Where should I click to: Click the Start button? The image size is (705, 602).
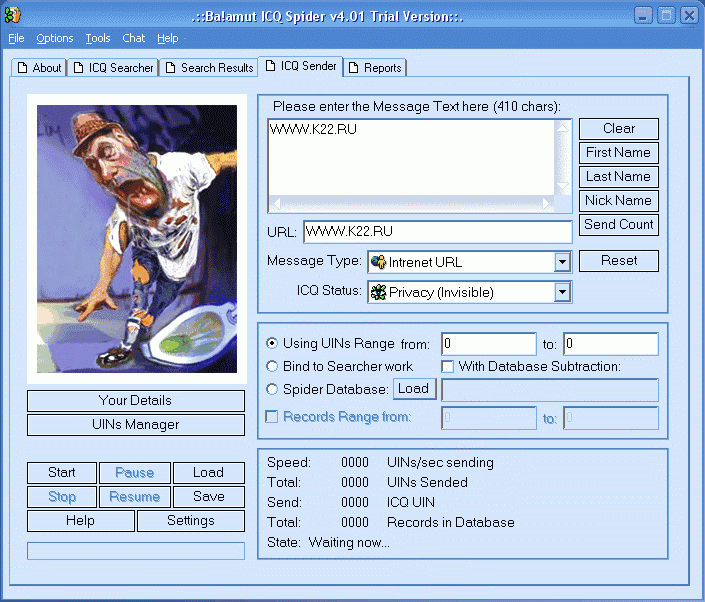[x=62, y=473]
